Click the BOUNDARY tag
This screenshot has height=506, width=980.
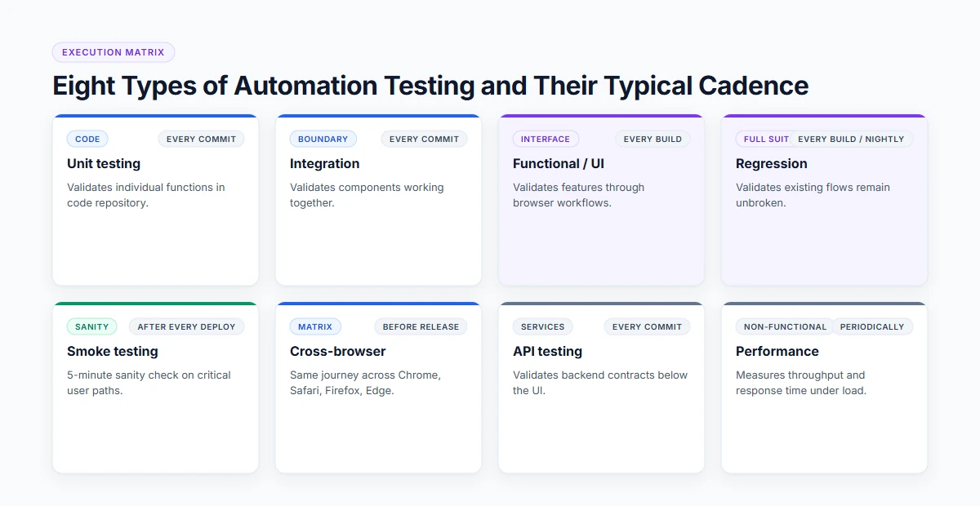tap(323, 139)
